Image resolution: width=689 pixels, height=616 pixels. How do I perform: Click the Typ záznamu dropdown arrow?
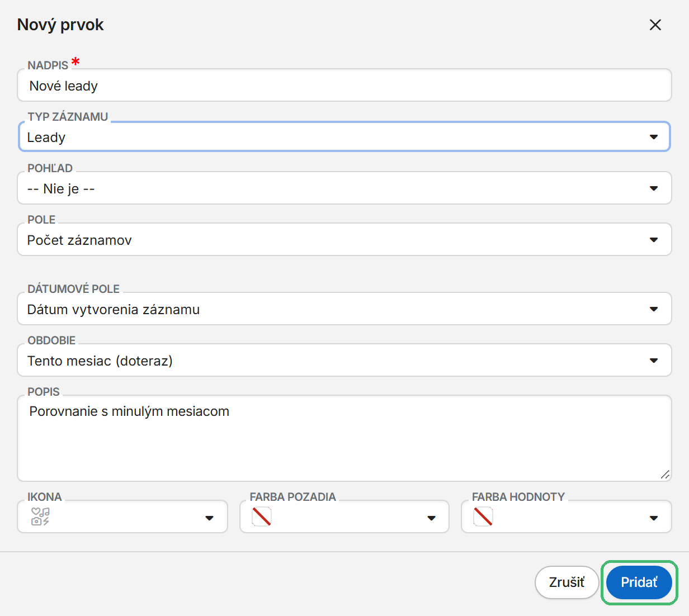click(654, 137)
